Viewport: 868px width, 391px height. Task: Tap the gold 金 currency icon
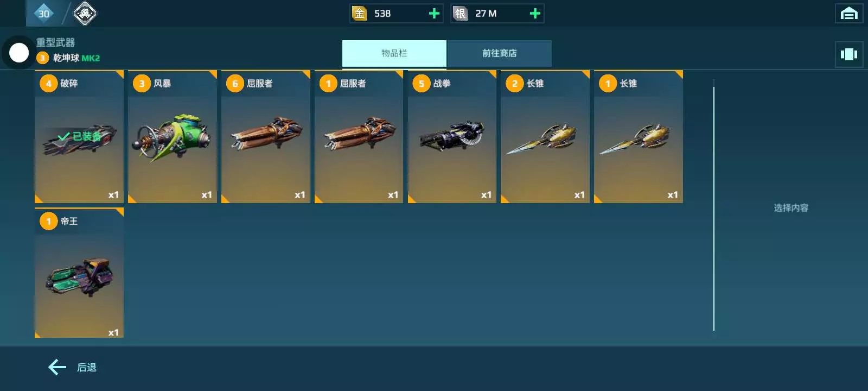359,14
